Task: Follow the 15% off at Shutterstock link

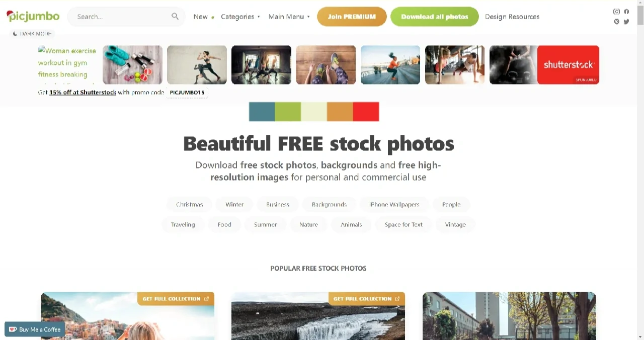Action: (83, 93)
